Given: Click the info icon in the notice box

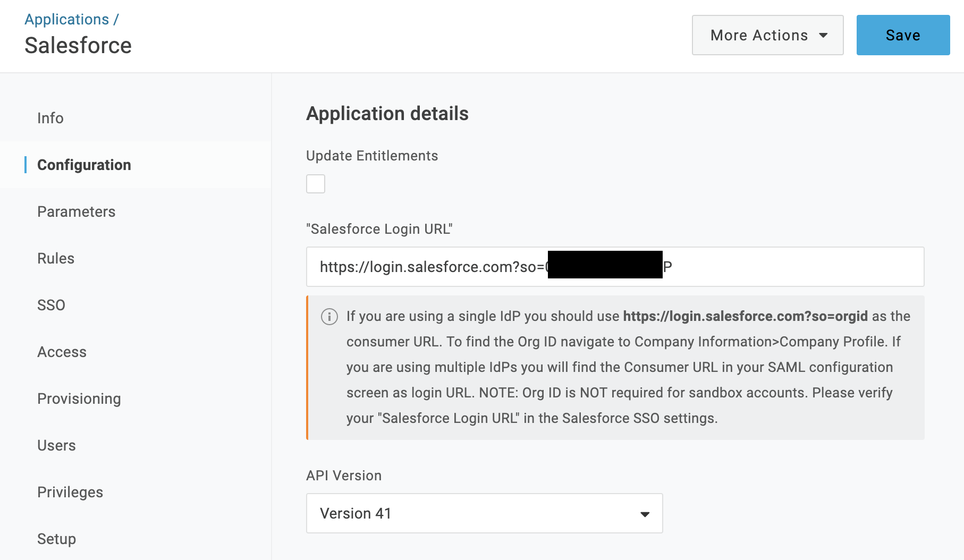Looking at the screenshot, I should [329, 317].
